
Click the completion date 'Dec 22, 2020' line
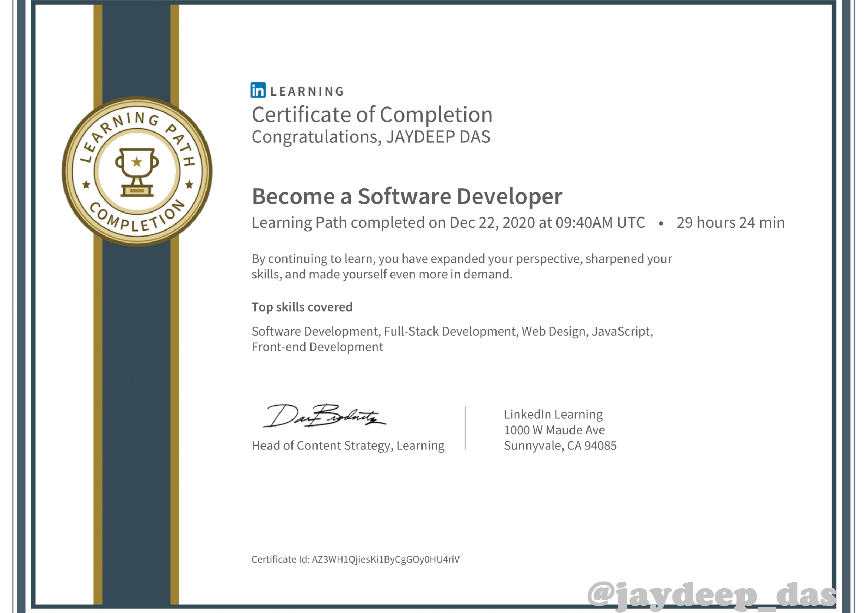coord(448,223)
